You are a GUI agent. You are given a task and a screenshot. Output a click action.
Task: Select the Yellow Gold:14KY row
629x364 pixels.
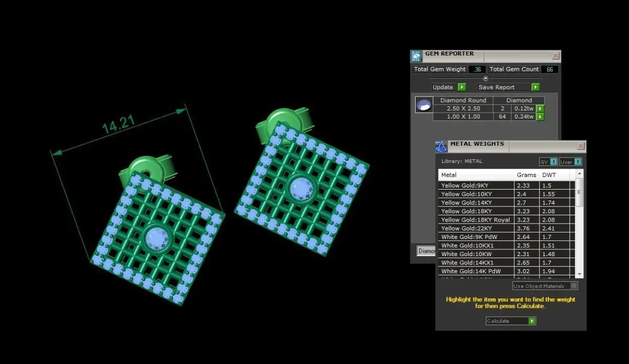coord(507,203)
